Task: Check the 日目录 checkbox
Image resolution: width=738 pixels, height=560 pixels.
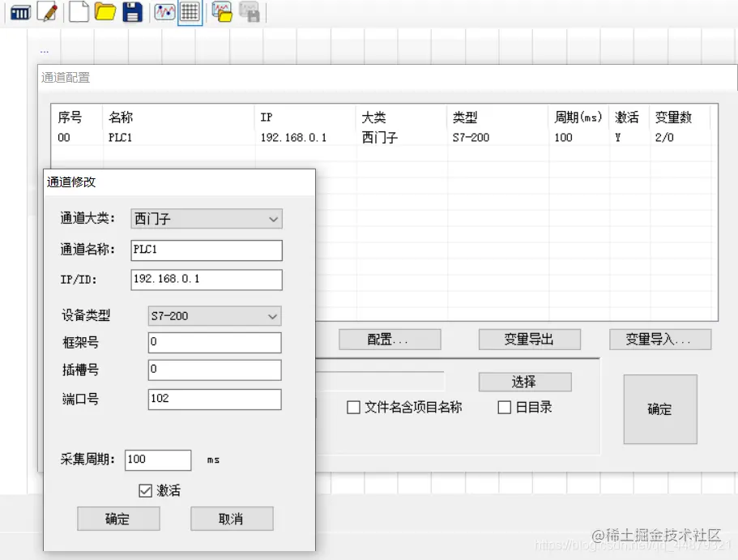Action: coord(504,407)
